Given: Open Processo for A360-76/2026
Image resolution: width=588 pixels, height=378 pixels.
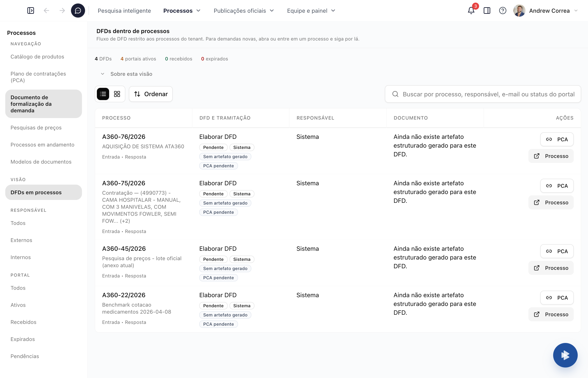Looking at the screenshot, I should [551, 156].
